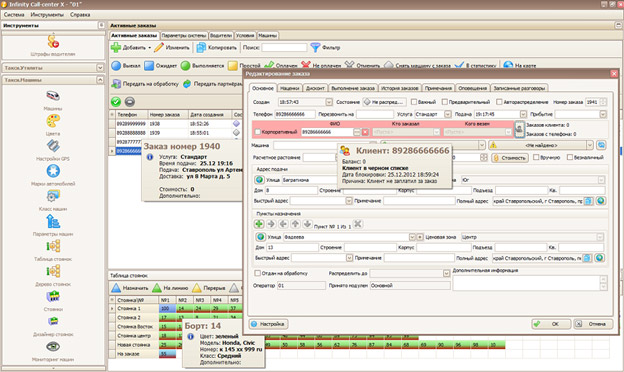
Task: Click the Состояние Не распред... button
Action: [x=385, y=102]
